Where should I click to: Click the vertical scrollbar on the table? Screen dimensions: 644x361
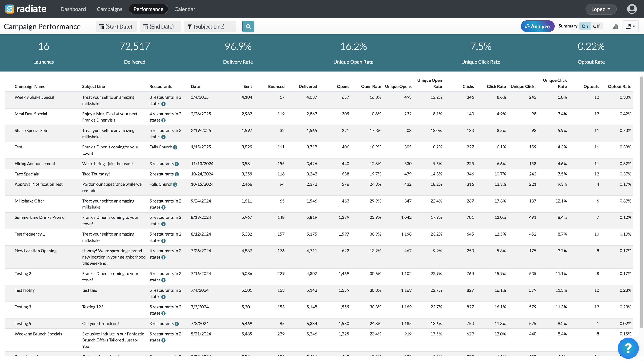coord(641,200)
